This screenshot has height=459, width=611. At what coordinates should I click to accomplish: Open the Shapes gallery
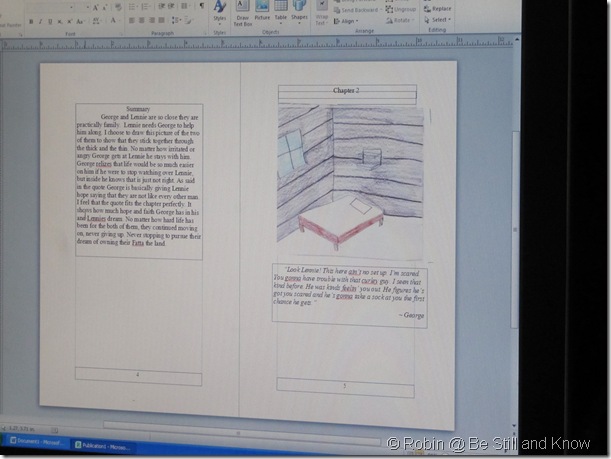coord(299,12)
